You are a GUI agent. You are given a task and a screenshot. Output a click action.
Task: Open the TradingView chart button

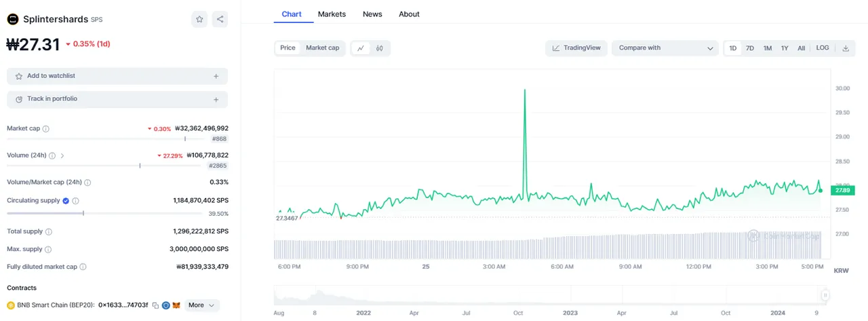tap(576, 48)
